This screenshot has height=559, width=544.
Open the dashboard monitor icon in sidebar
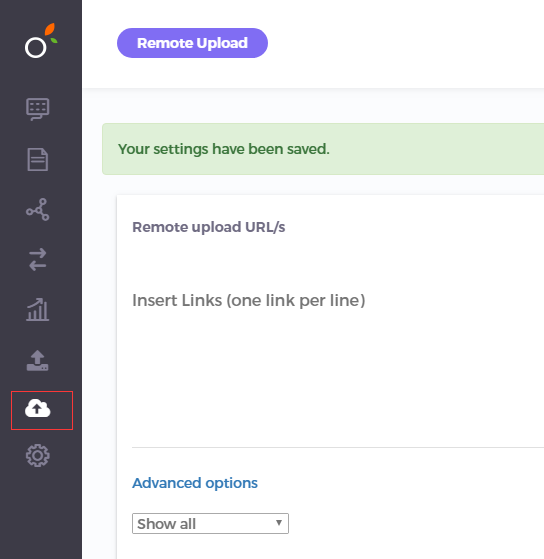pos(37,109)
